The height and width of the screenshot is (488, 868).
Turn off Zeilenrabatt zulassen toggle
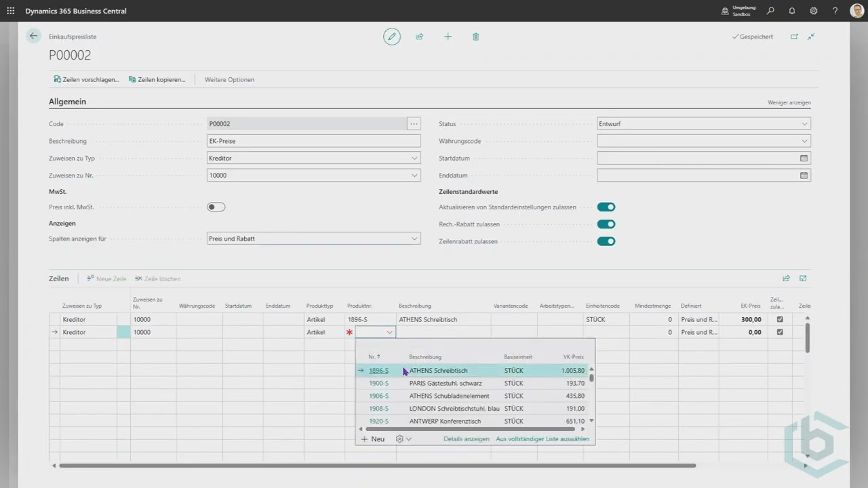click(x=606, y=241)
